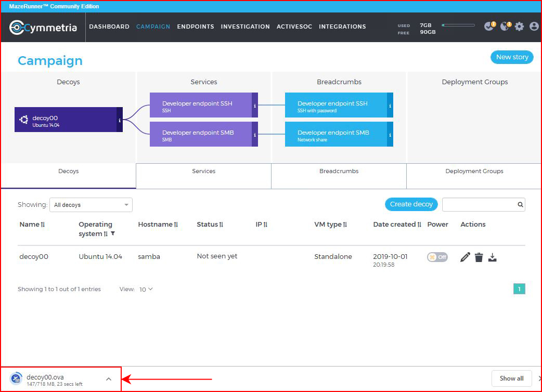
Task: Filter operating system column via funnel icon
Action: [113, 233]
